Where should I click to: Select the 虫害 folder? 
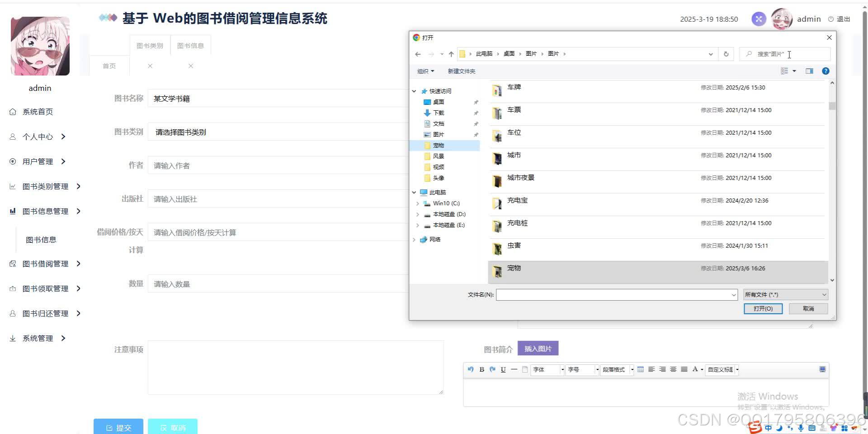658,250
